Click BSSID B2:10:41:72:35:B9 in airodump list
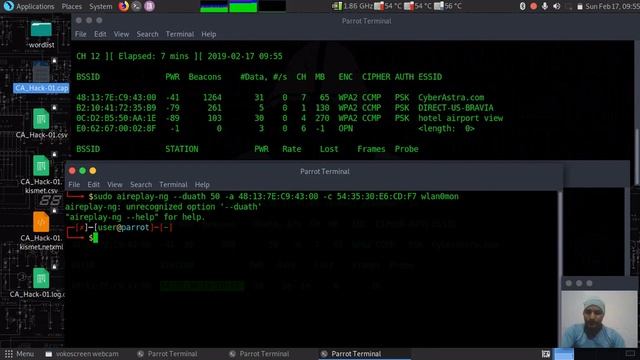Image resolution: width=640 pixels, height=360 pixels. pyautogui.click(x=116, y=108)
